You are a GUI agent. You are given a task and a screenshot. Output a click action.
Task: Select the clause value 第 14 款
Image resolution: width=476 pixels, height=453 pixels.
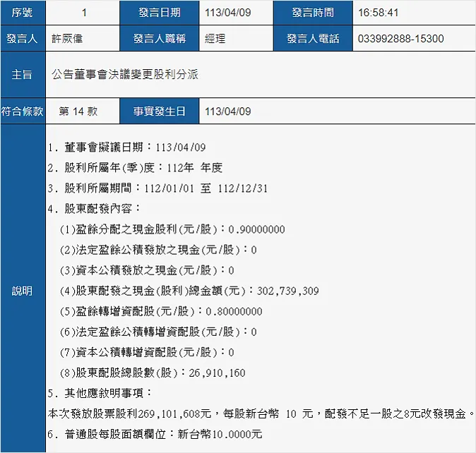click(x=78, y=111)
